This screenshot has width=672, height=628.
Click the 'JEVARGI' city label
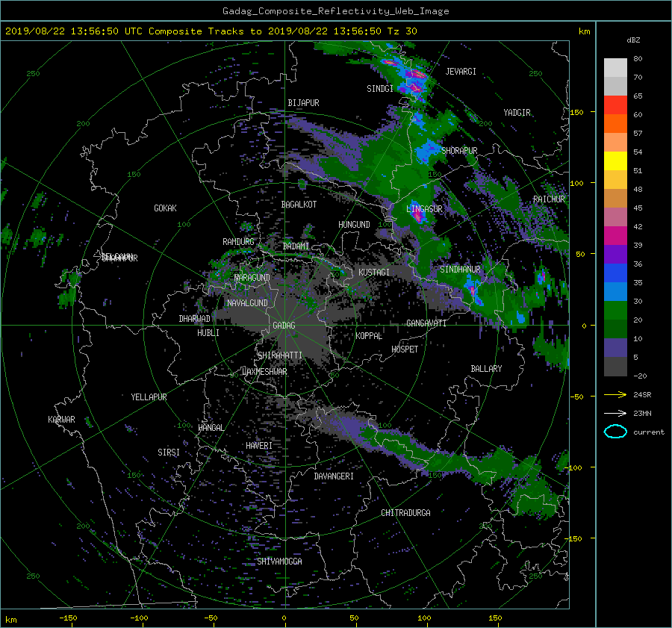pos(461,72)
